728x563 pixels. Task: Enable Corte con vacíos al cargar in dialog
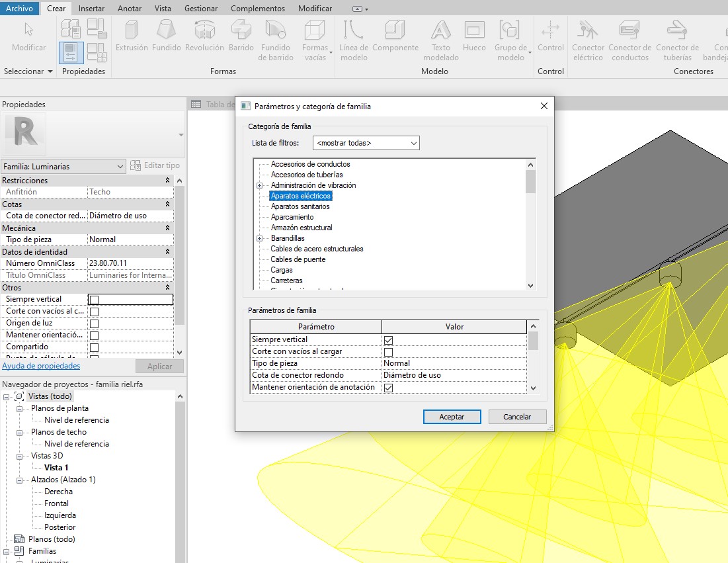pyautogui.click(x=389, y=352)
